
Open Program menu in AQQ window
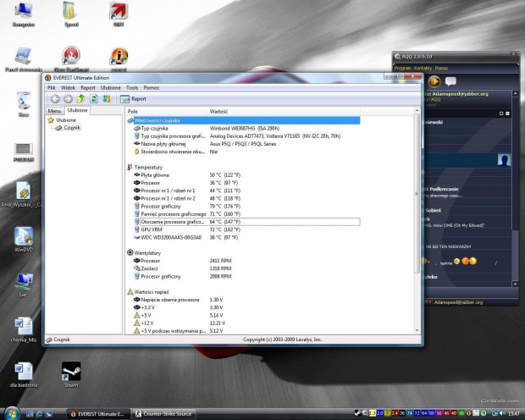(x=402, y=69)
